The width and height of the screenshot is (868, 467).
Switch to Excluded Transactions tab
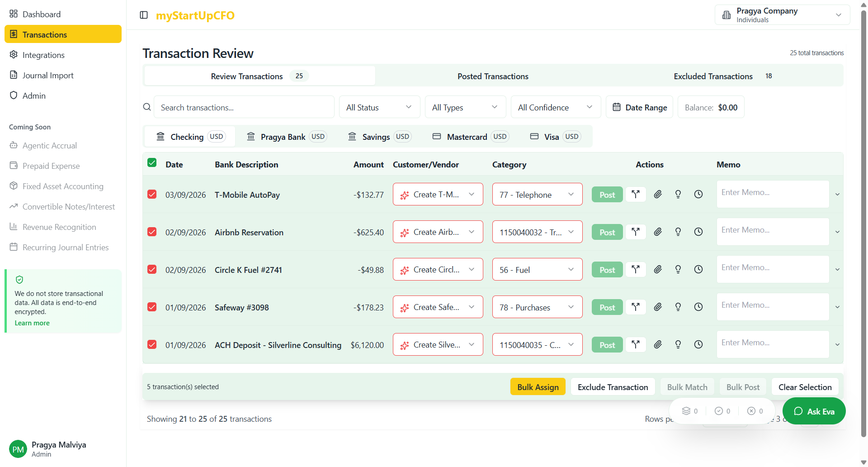713,76
